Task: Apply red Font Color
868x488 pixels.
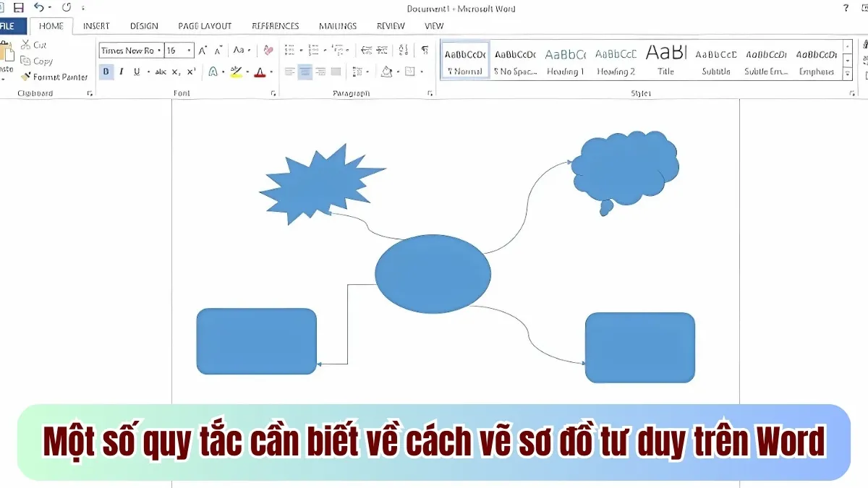Action: (x=260, y=72)
